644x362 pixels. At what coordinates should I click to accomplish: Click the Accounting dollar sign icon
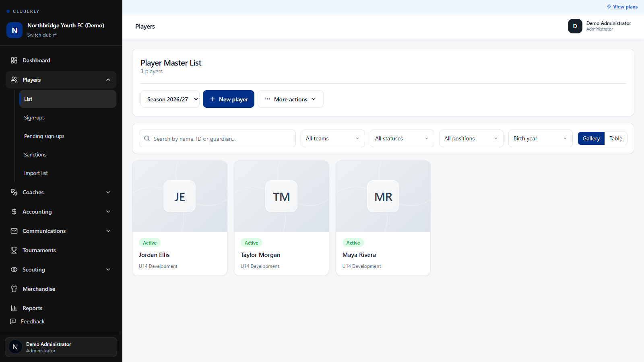(x=14, y=212)
